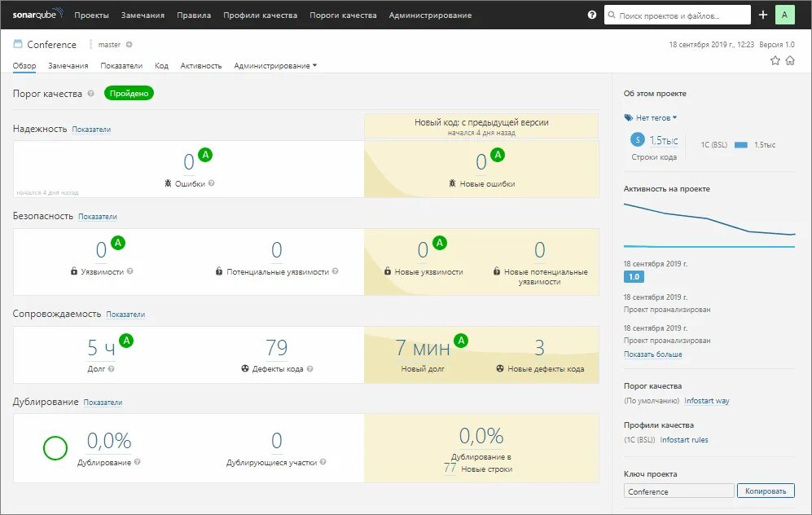
Task: Click the 1.0 version badge
Action: (x=634, y=277)
